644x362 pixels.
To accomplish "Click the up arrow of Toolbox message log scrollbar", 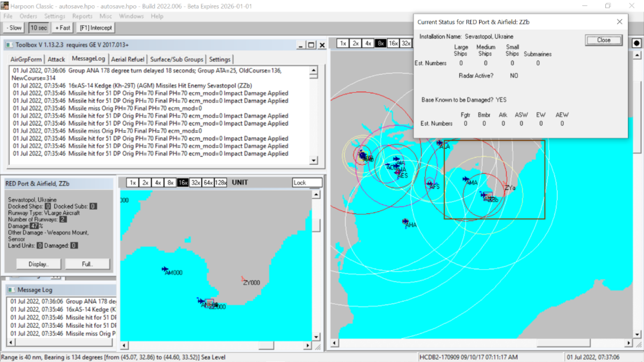I will 314,71.
